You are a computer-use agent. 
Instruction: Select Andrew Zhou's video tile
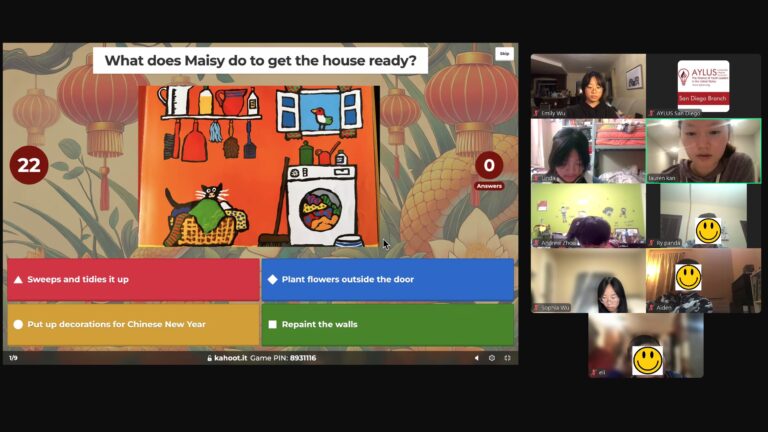click(588, 216)
